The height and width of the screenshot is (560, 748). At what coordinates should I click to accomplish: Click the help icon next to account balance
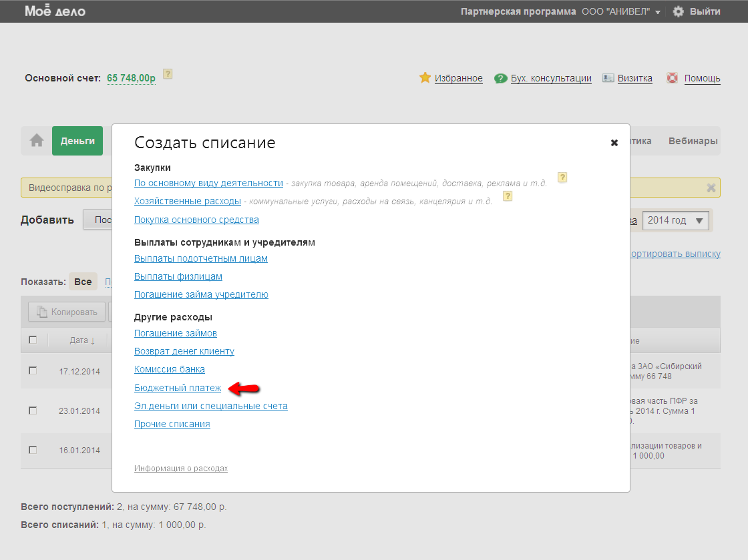pos(168,74)
